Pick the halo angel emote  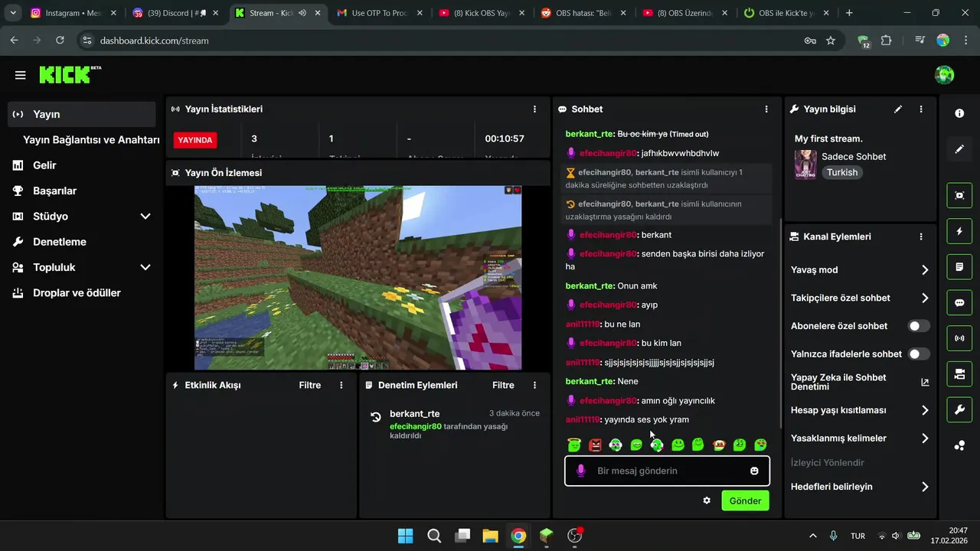click(574, 445)
